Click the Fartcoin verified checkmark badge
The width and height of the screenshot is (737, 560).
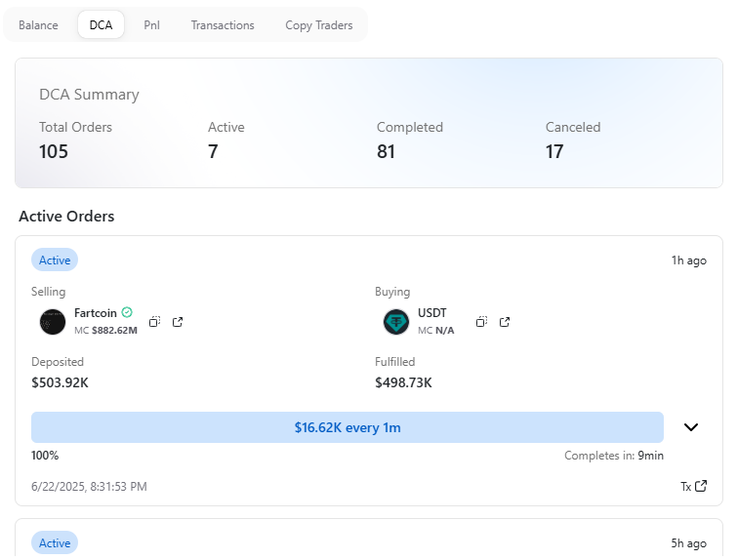127,313
